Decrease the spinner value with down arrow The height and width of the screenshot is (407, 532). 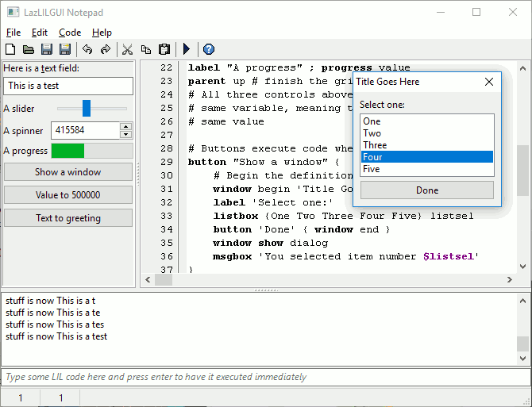point(125,134)
